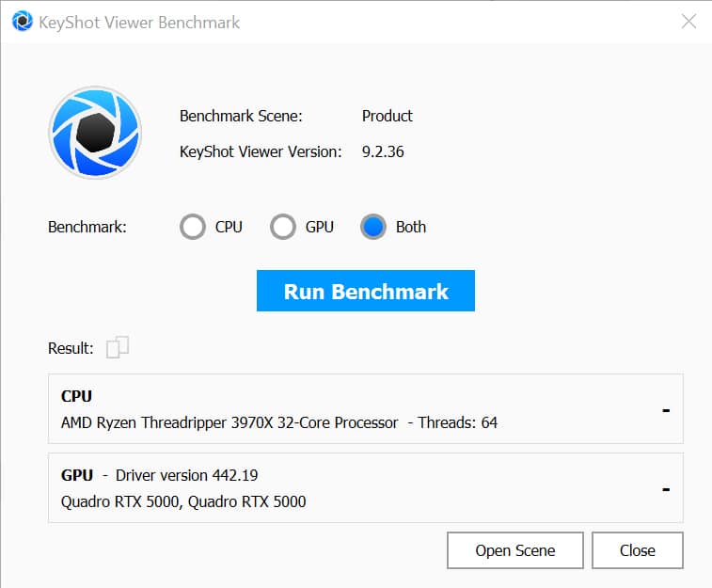Click the AMD Ryzen Threadripper 3970X text
This screenshot has height=588, width=712.
click(229, 422)
